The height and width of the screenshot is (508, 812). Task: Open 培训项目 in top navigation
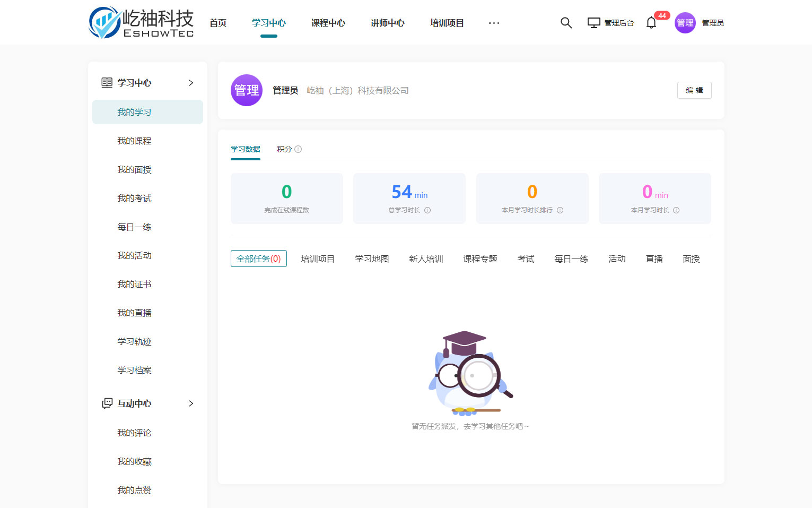(x=447, y=23)
